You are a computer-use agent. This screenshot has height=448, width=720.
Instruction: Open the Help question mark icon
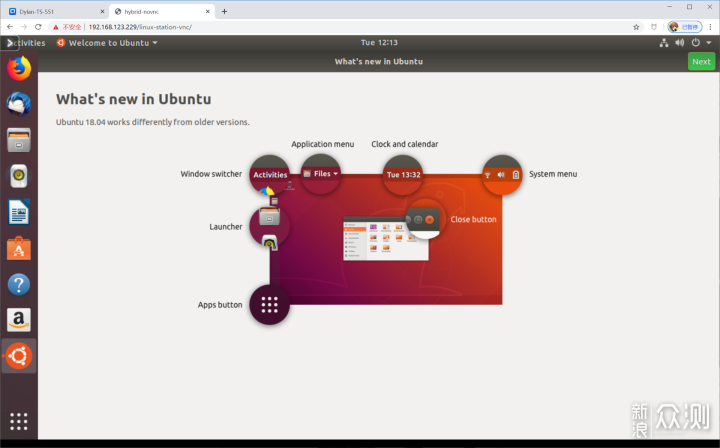click(x=19, y=284)
